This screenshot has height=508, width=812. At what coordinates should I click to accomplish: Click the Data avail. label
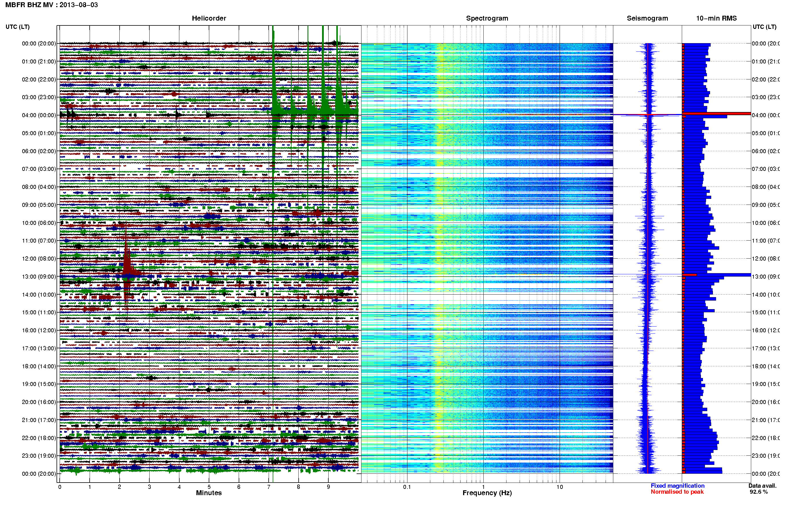[762, 485]
